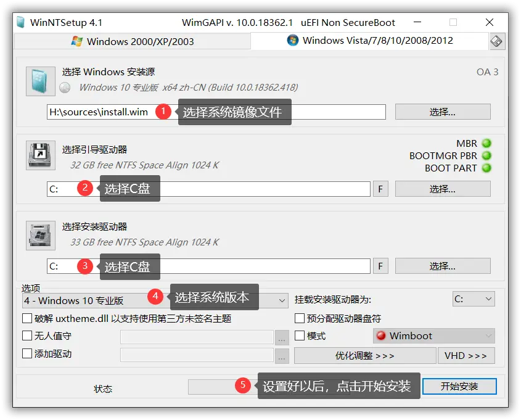Click the install.wim source path field
Viewport: 521px width, 420px height.
click(x=99, y=112)
